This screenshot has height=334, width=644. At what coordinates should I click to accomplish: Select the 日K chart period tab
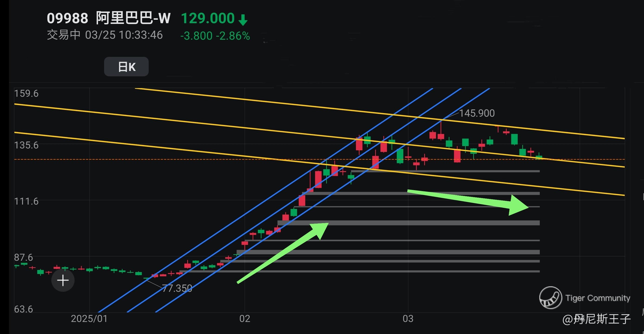tap(126, 67)
